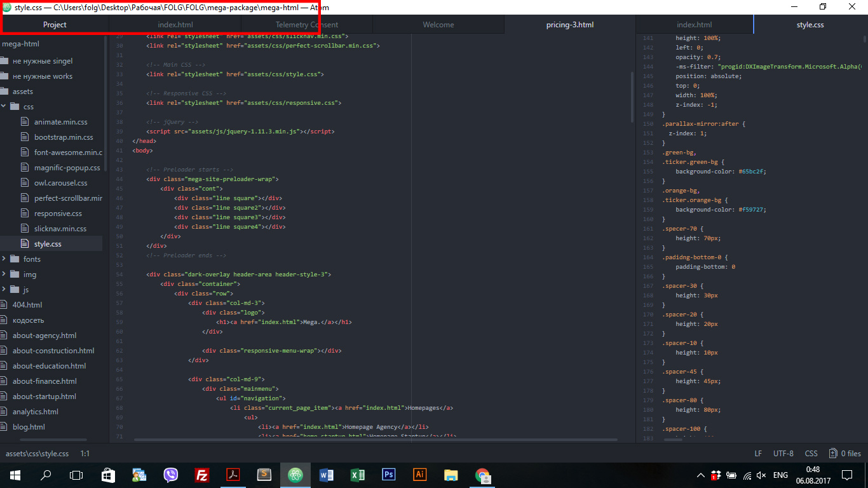Open the кодосеть file
The width and height of the screenshot is (868, 488).
pyautogui.click(x=28, y=320)
